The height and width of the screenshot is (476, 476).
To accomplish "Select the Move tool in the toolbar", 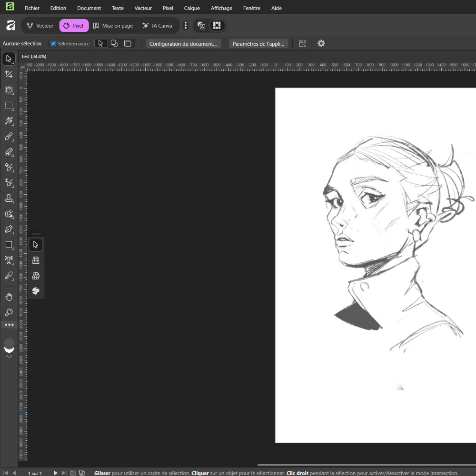I will click(x=9, y=59).
